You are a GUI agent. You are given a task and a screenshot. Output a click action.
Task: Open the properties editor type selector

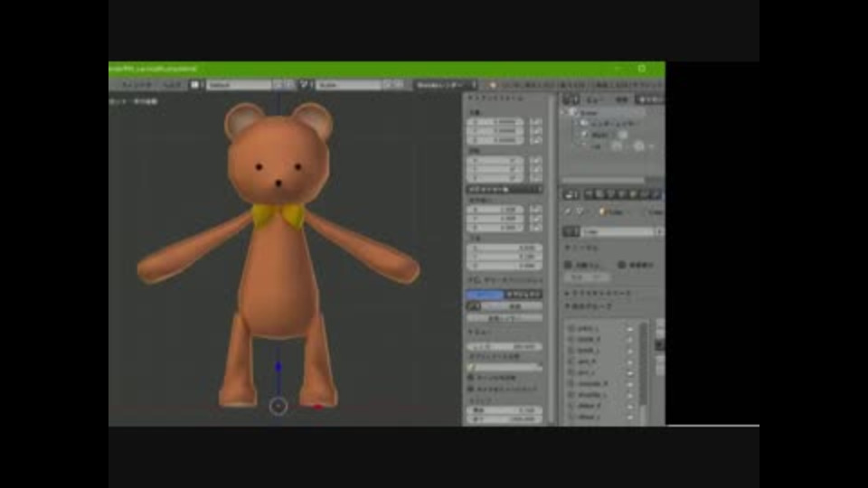pyautogui.click(x=571, y=195)
